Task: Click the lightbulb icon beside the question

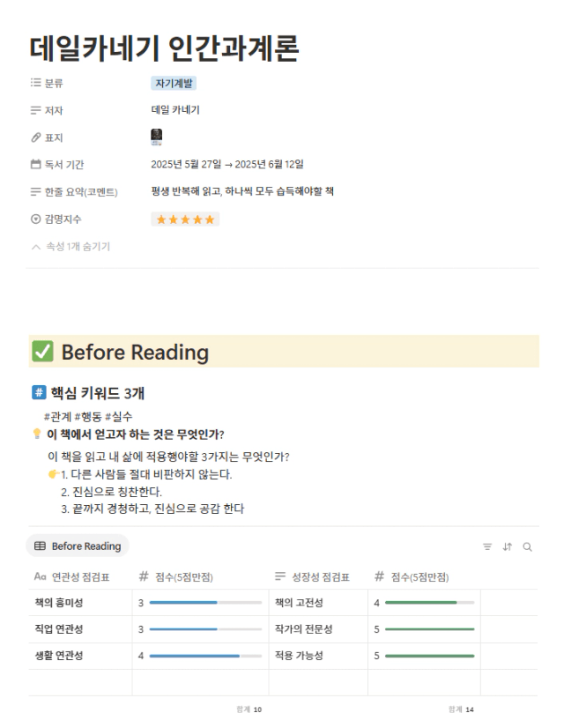Action: point(37,434)
